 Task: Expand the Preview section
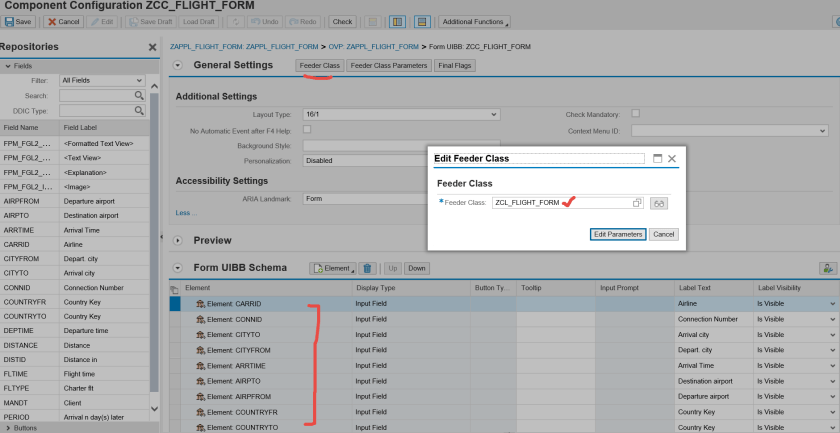178,240
